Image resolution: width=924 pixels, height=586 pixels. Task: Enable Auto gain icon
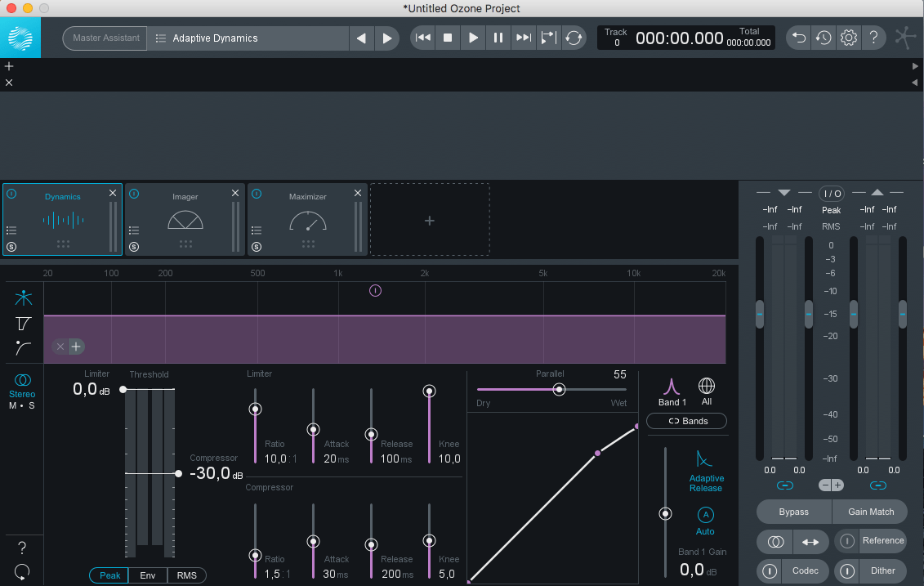coord(705,515)
